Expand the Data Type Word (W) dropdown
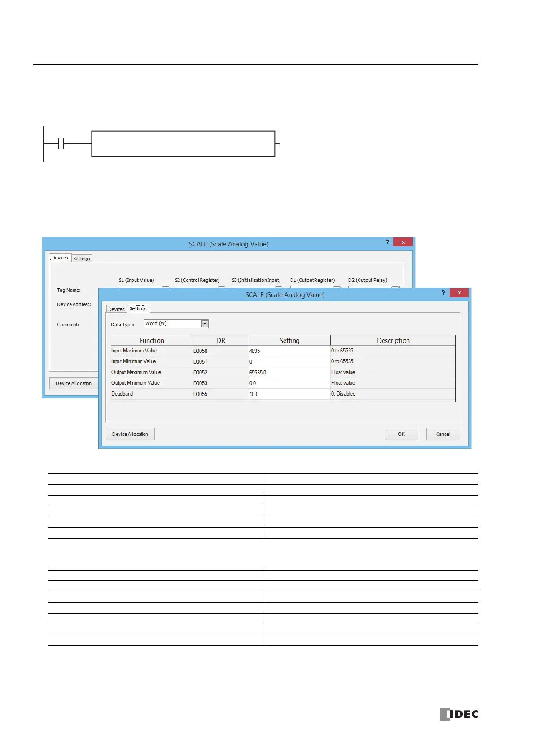Image resolution: width=534 pixels, height=756 pixels. pos(205,324)
